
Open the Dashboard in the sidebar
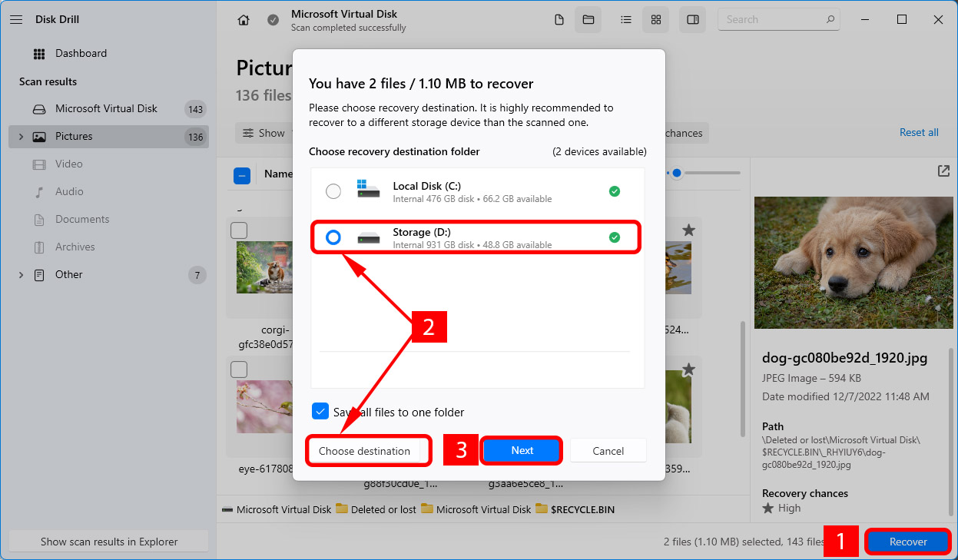point(81,53)
